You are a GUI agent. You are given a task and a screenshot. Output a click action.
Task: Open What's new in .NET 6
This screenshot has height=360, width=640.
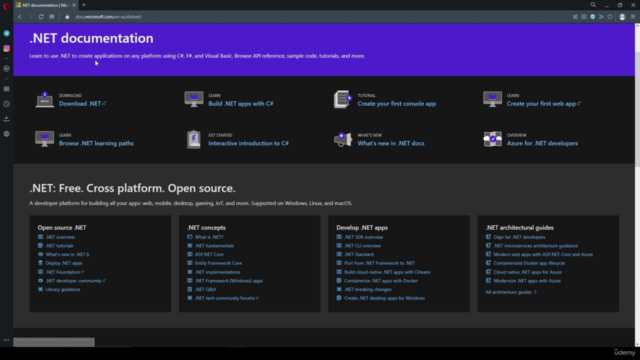pyautogui.click(x=67, y=254)
